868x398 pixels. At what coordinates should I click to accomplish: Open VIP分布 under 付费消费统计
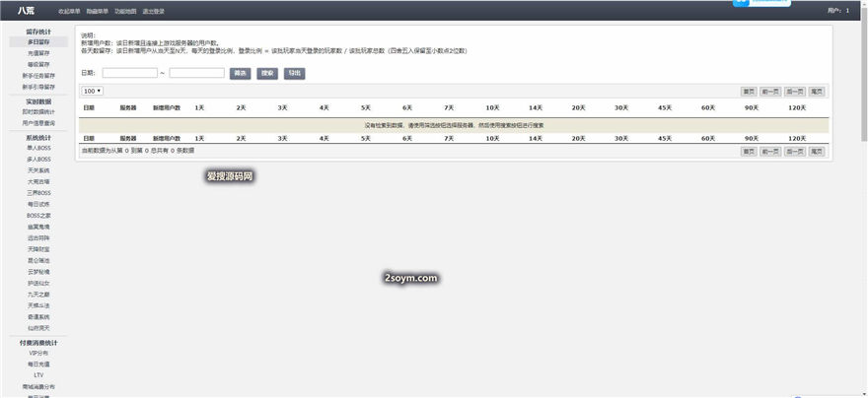pos(38,353)
